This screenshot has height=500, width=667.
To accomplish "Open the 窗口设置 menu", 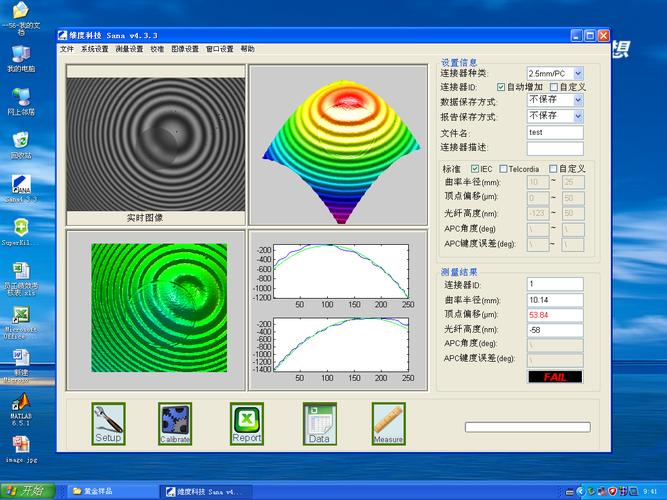I will point(219,49).
